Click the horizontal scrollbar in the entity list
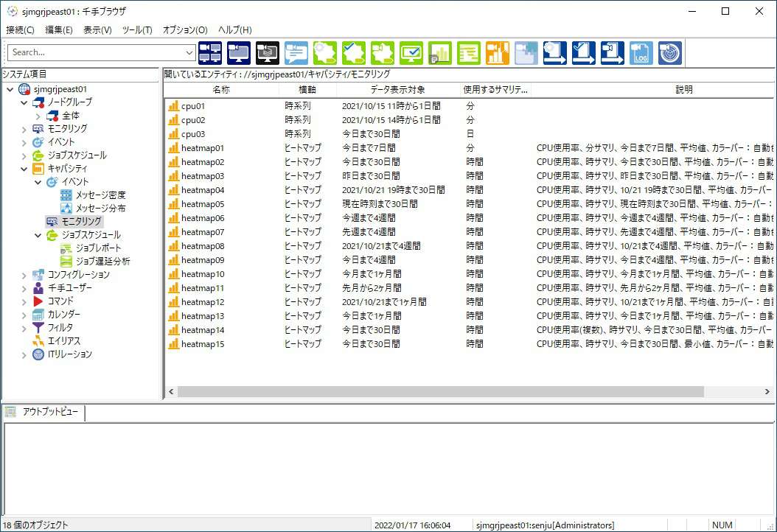777x532 pixels. [x=441, y=392]
